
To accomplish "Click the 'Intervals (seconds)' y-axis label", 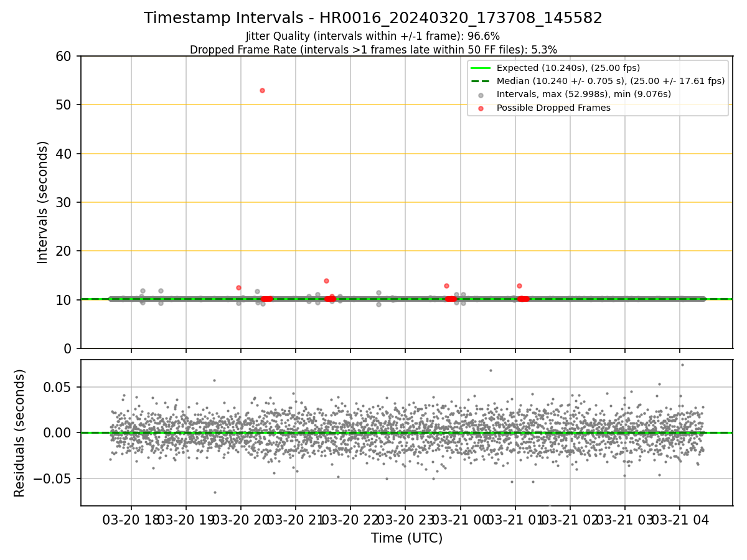I will (x=43, y=202).
